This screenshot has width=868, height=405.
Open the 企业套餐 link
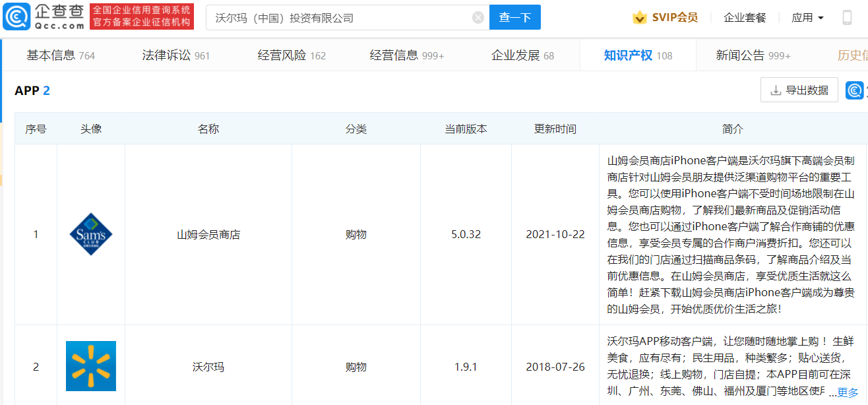745,18
